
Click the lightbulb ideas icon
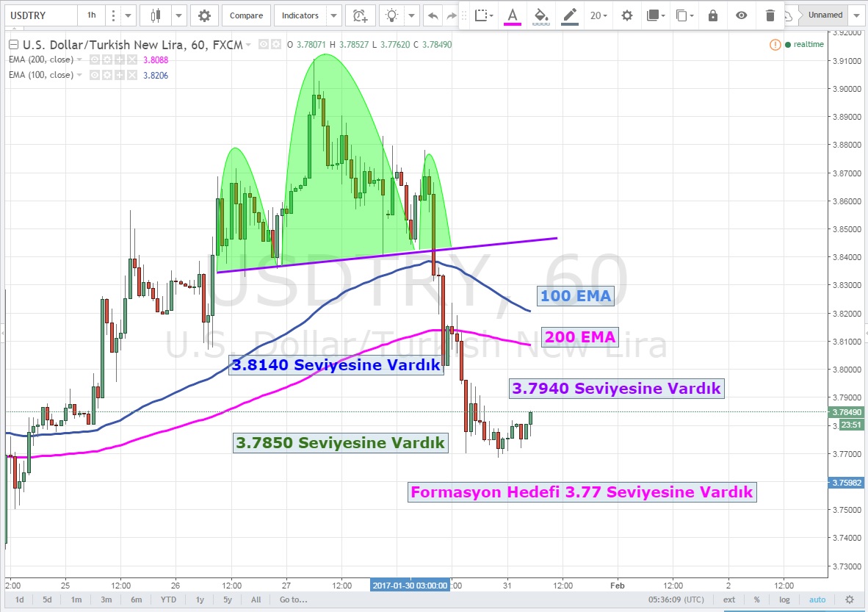(x=393, y=15)
